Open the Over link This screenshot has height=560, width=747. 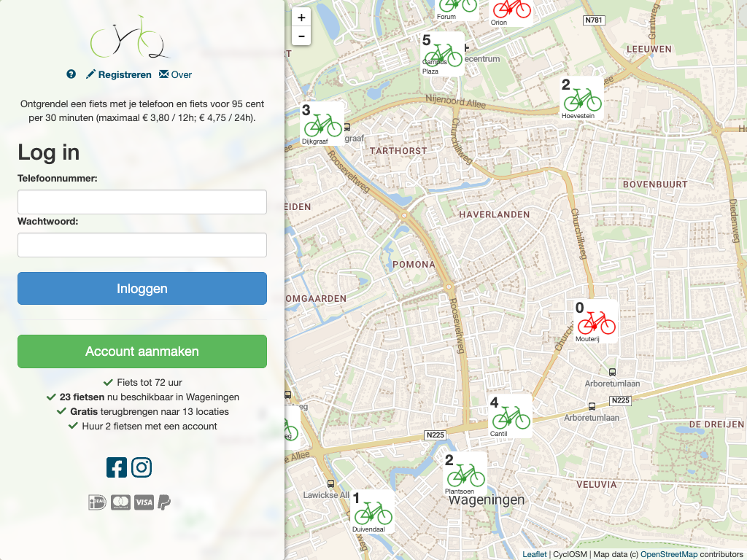coord(175,75)
